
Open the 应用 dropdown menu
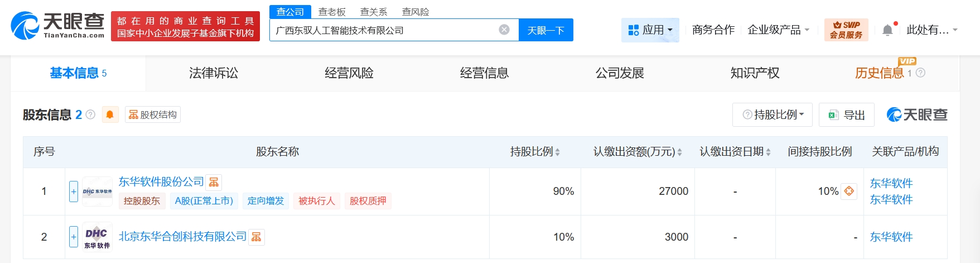(650, 30)
